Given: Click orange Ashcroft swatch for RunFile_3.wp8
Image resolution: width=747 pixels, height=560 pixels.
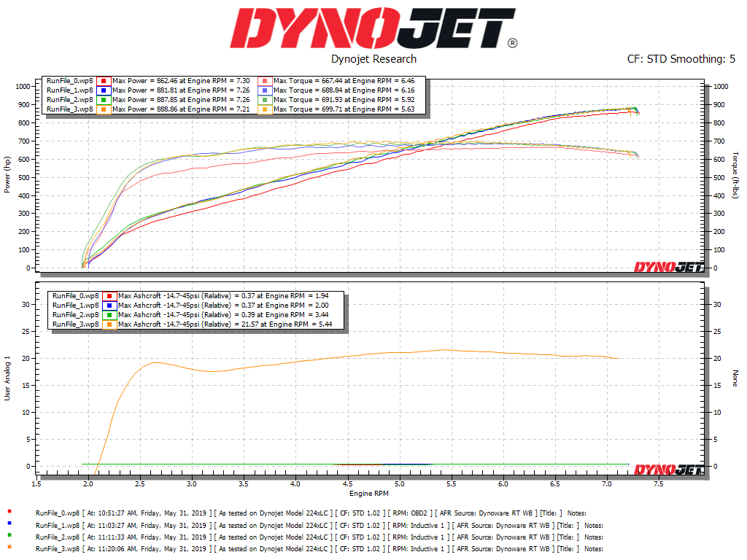Looking at the screenshot, I should (x=109, y=324).
